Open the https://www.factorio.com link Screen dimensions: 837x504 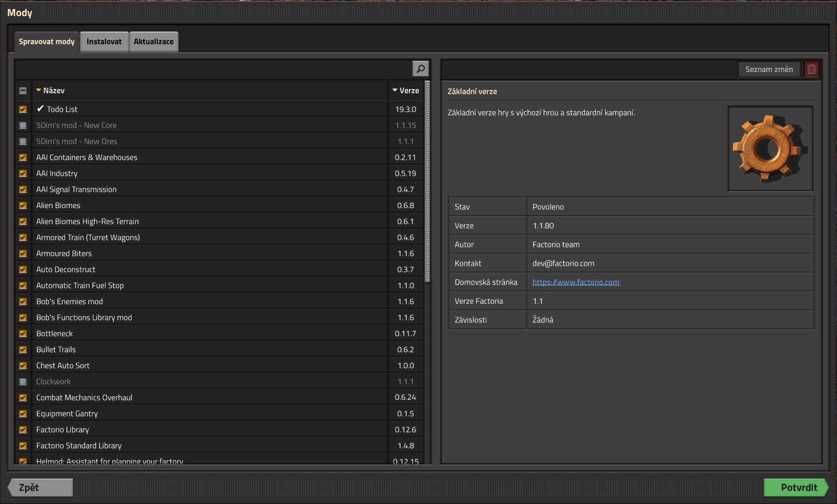(x=576, y=282)
